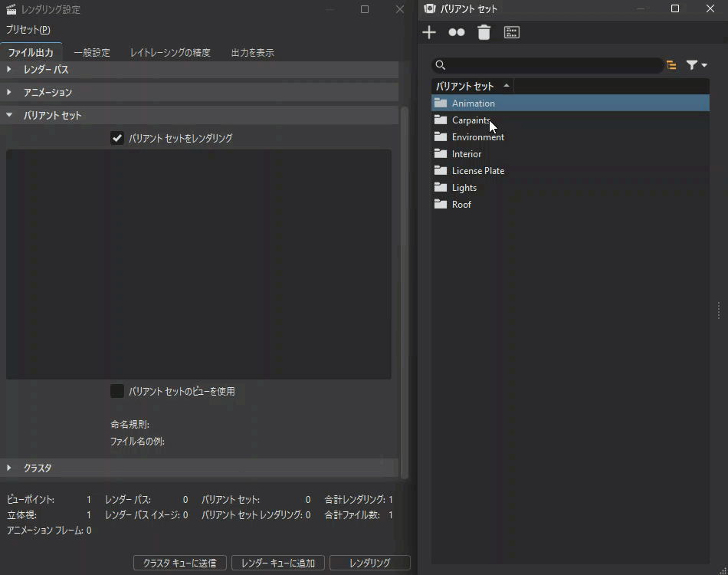This screenshot has height=575, width=728.
Task: Select License Plate variant set row
Action: click(x=570, y=170)
